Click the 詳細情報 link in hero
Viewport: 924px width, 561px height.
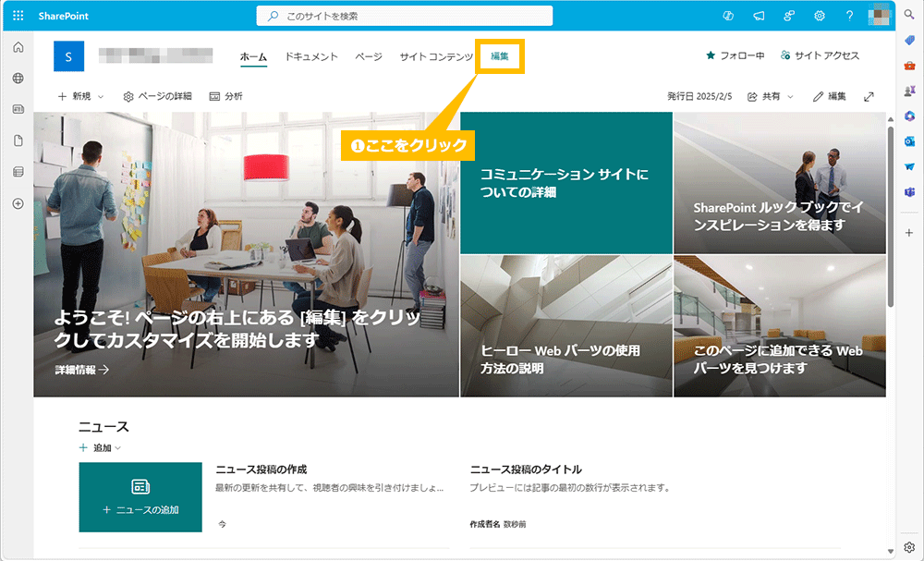[x=82, y=370]
